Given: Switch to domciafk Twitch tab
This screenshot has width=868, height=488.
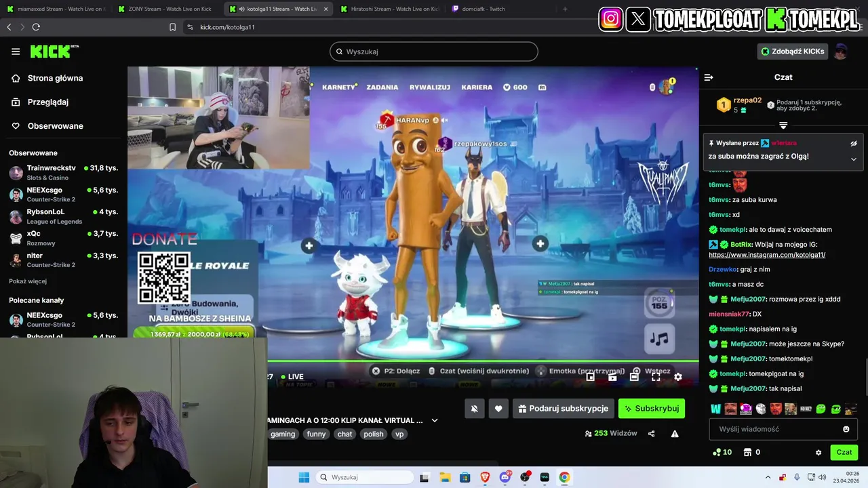Looking at the screenshot, I should pyautogui.click(x=500, y=9).
